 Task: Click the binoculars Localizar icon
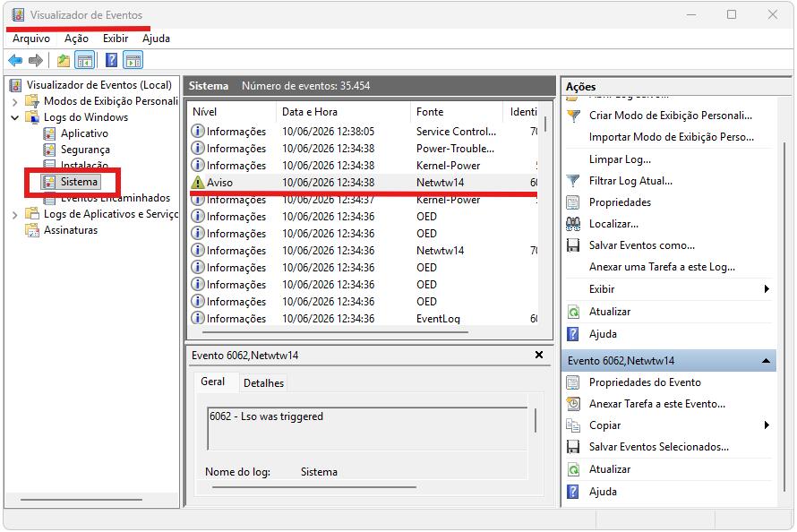[573, 224]
